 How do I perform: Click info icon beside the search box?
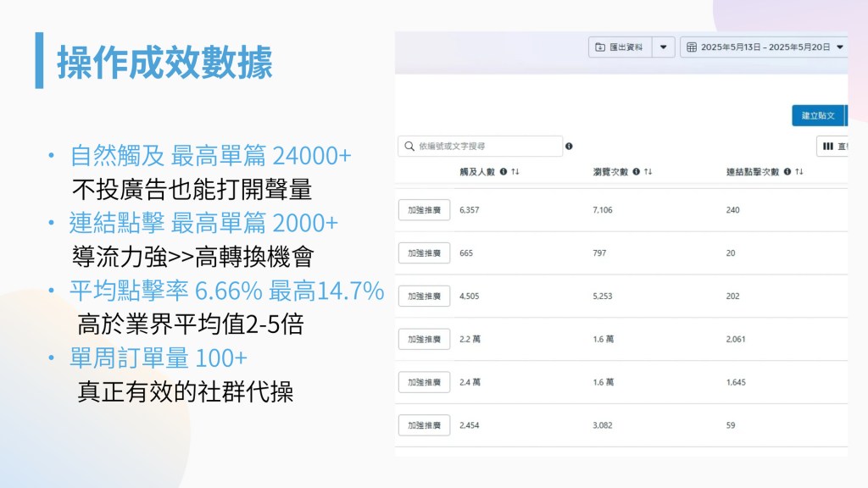569,147
